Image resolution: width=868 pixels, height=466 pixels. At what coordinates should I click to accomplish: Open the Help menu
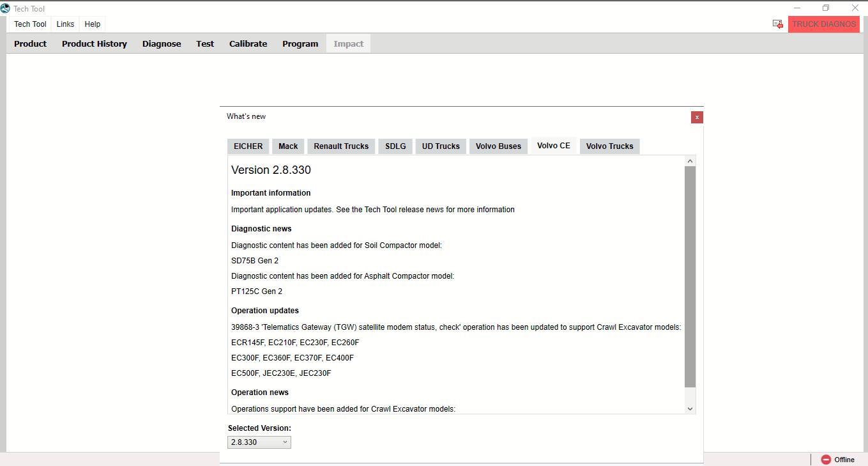coord(93,24)
